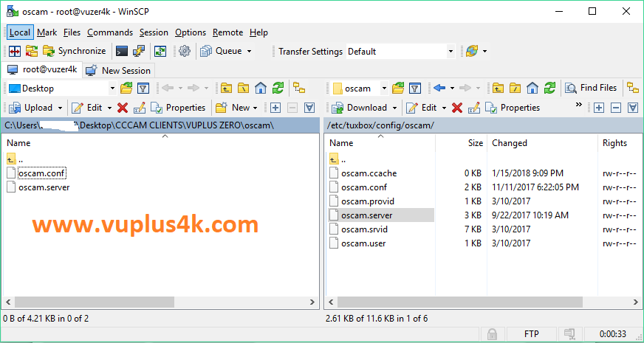The image size is (644, 343).
Task: Click the local panel filter icon
Action: (143, 88)
